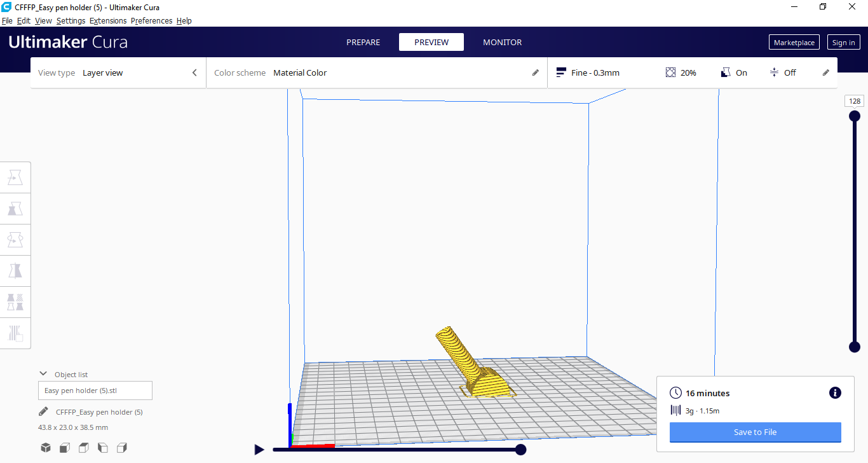The image size is (868, 463).
Task: Open the Marketplace
Action: 794,42
